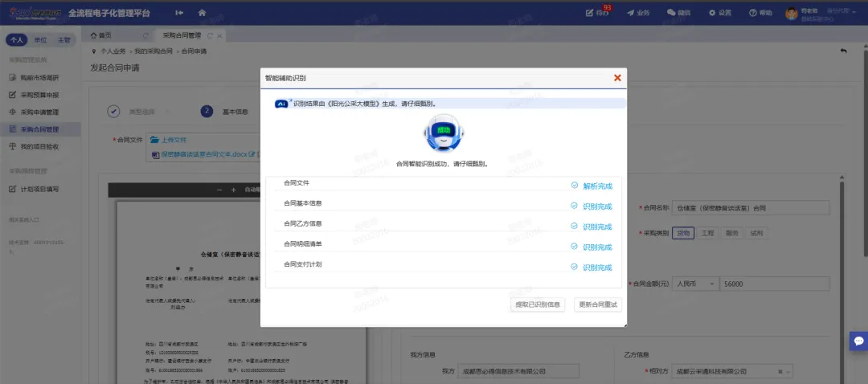This screenshot has width=868, height=384.
Task: Click 识别完成 status for 合同基本信息
Action: pos(597,206)
